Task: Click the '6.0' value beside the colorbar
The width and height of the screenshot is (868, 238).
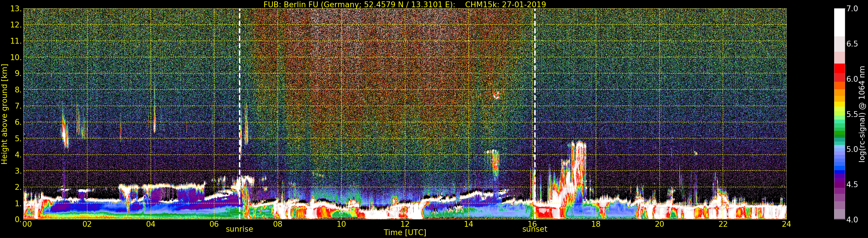Action: tap(852, 79)
